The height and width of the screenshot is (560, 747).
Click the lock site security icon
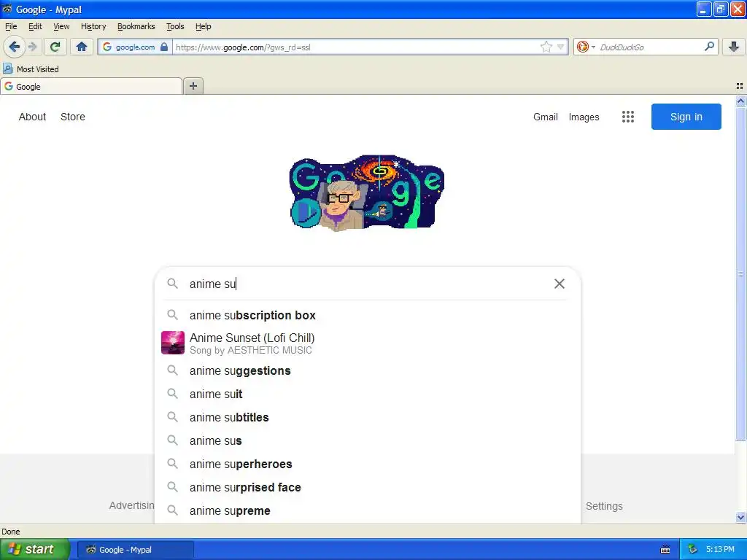(x=164, y=47)
